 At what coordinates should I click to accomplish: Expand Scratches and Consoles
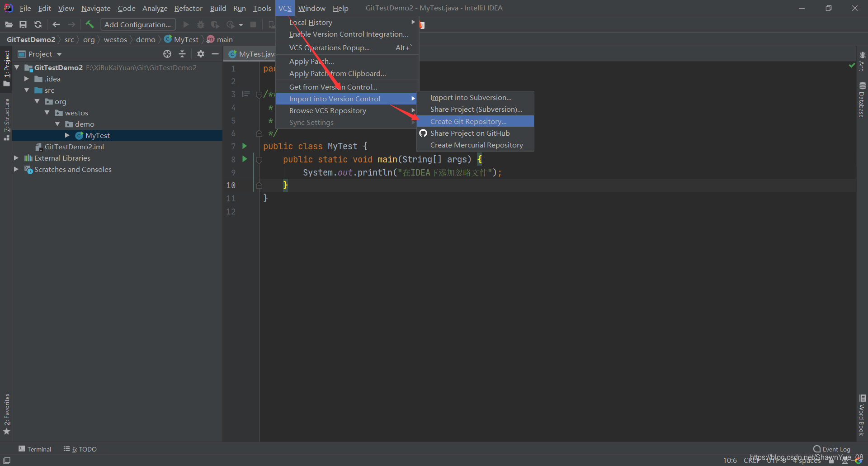[x=16, y=169]
